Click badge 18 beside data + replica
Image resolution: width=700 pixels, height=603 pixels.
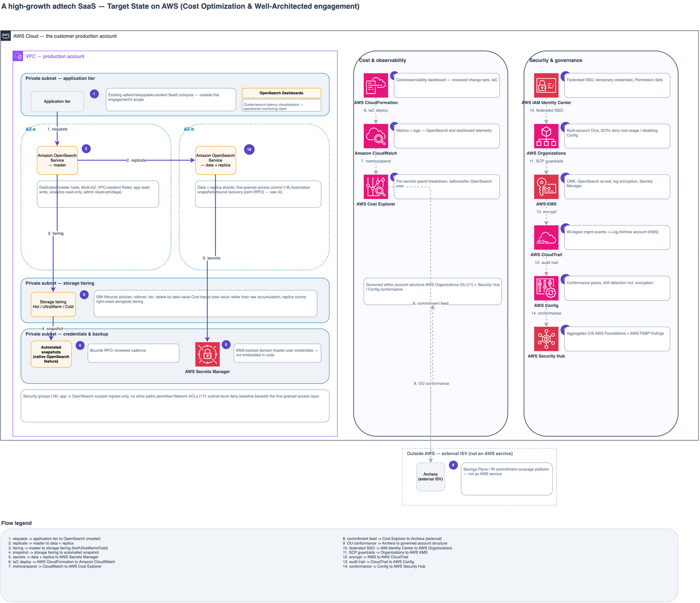pyautogui.click(x=249, y=150)
